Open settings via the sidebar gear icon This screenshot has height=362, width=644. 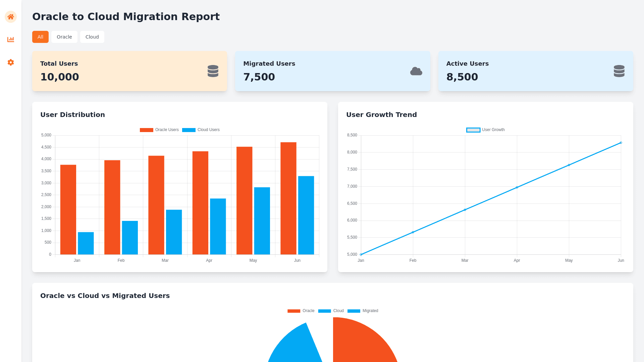click(x=11, y=62)
